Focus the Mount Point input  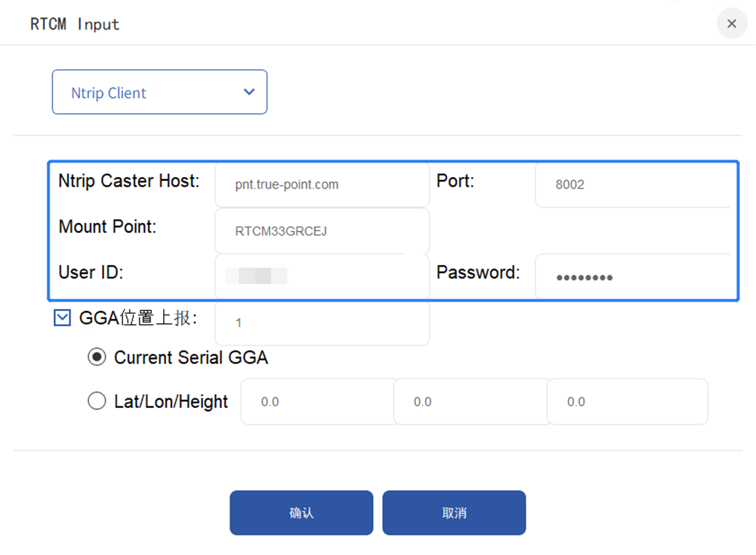(x=322, y=232)
